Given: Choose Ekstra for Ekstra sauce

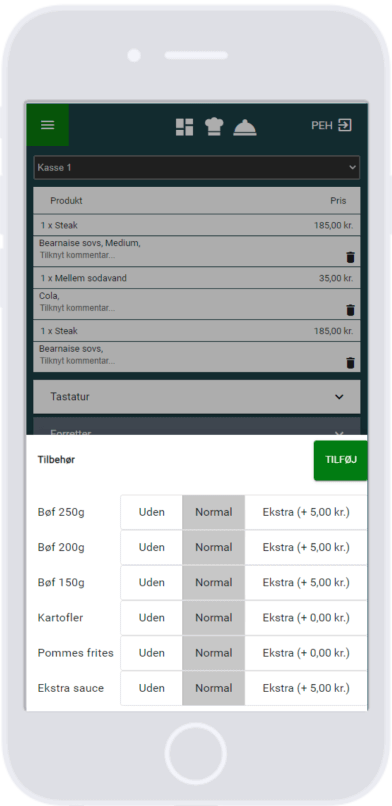Looking at the screenshot, I should [306, 688].
